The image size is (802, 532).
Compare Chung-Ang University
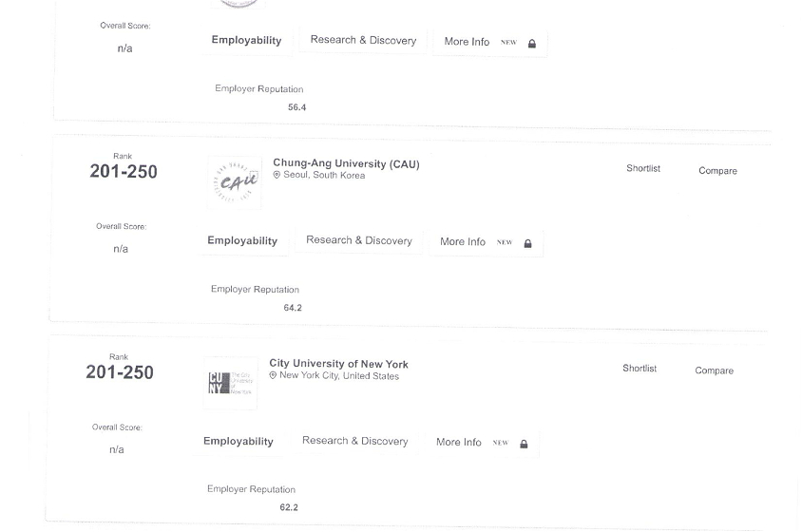coord(718,171)
